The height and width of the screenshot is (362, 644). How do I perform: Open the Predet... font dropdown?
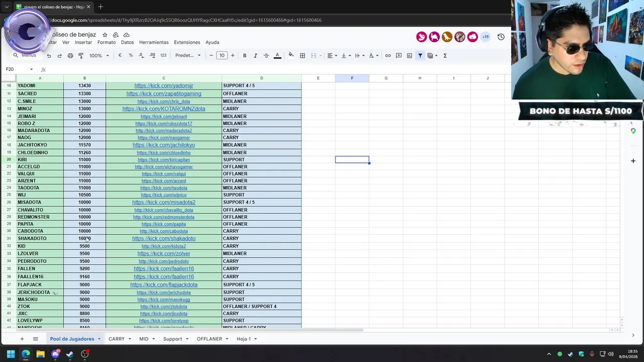tap(188, 55)
